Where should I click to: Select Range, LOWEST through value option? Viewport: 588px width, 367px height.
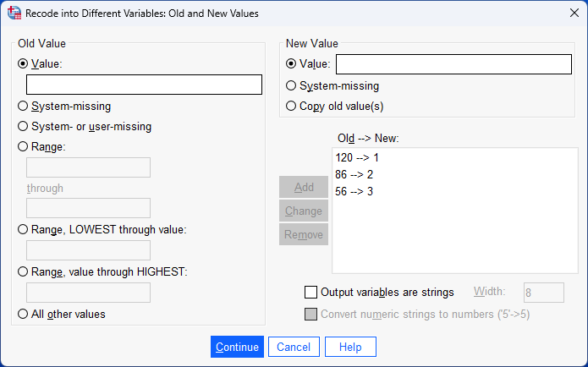(24, 229)
